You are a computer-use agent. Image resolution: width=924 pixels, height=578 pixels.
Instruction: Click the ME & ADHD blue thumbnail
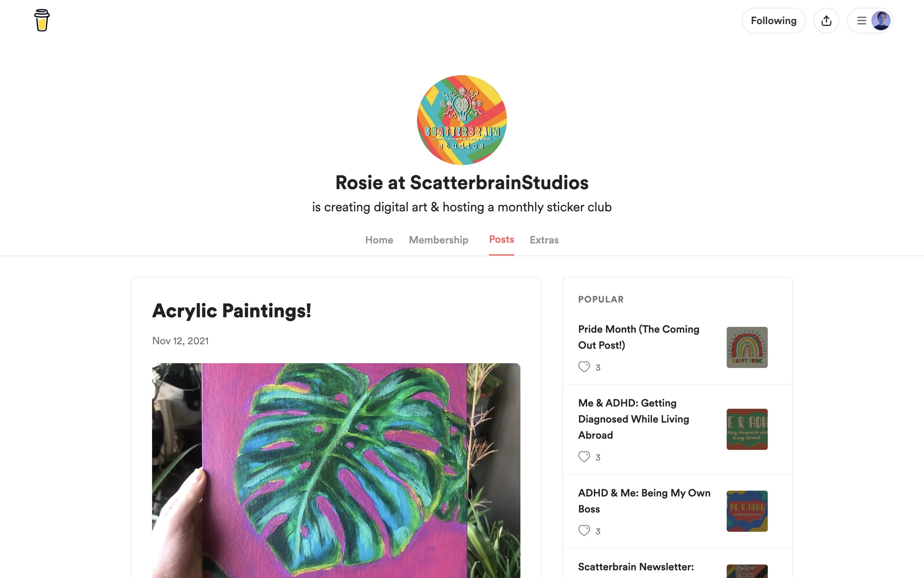[747, 511]
